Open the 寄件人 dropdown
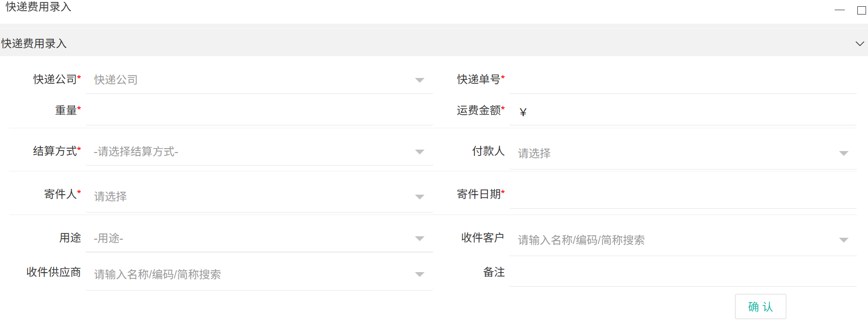868x322 pixels. (259, 197)
